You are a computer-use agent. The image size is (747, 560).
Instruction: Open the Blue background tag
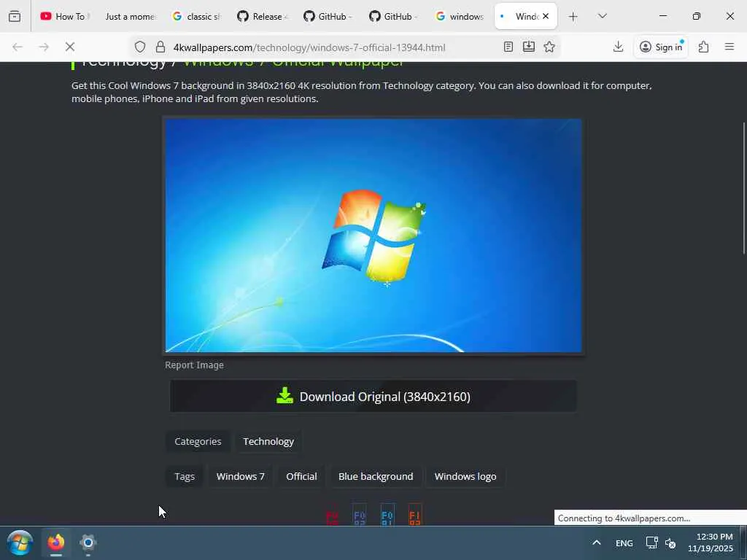click(376, 476)
